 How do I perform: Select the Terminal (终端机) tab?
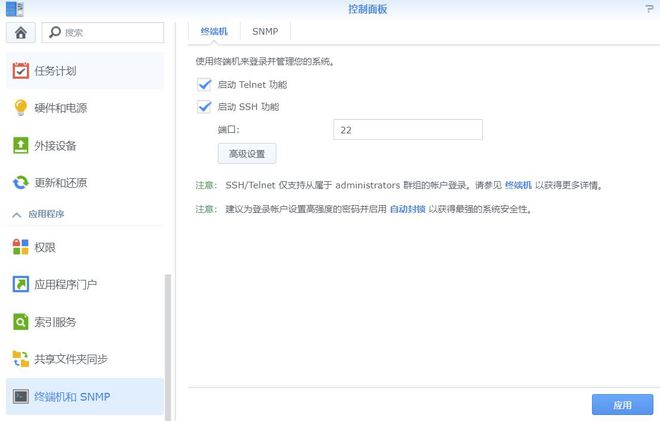click(x=213, y=32)
